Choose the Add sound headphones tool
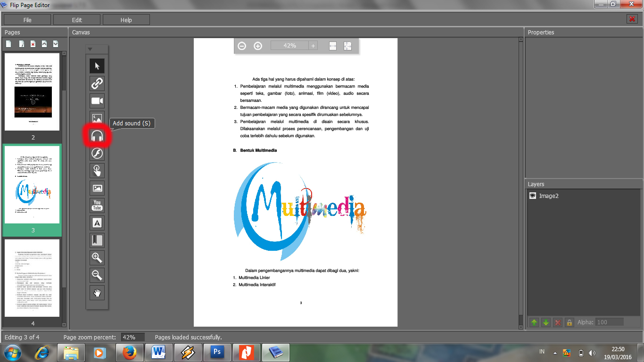Screen dimensions: 644x362 click(97, 136)
